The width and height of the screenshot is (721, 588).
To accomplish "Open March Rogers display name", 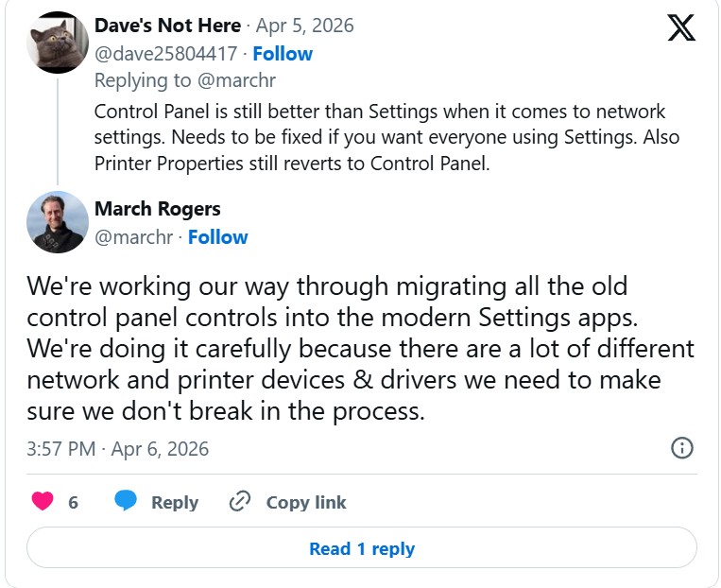I will [157, 208].
